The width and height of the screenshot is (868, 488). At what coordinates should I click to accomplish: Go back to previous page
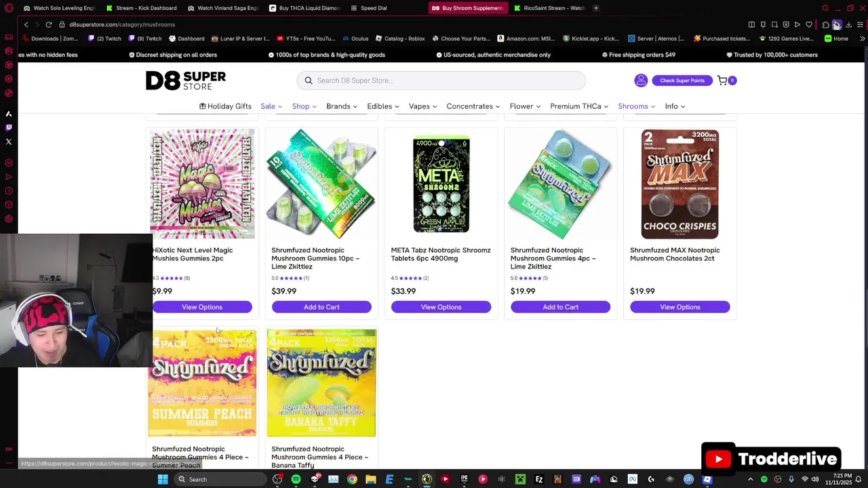pos(26,24)
